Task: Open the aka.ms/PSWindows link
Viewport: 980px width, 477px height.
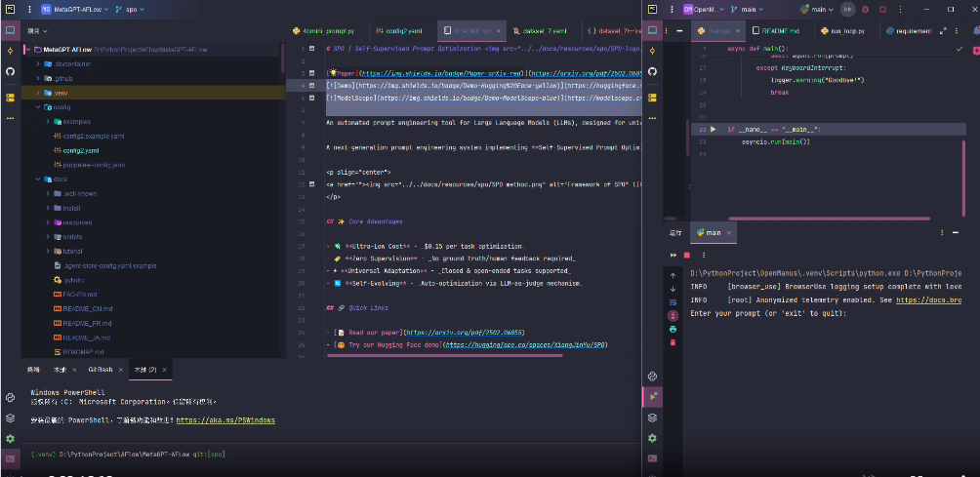Action: point(225,420)
